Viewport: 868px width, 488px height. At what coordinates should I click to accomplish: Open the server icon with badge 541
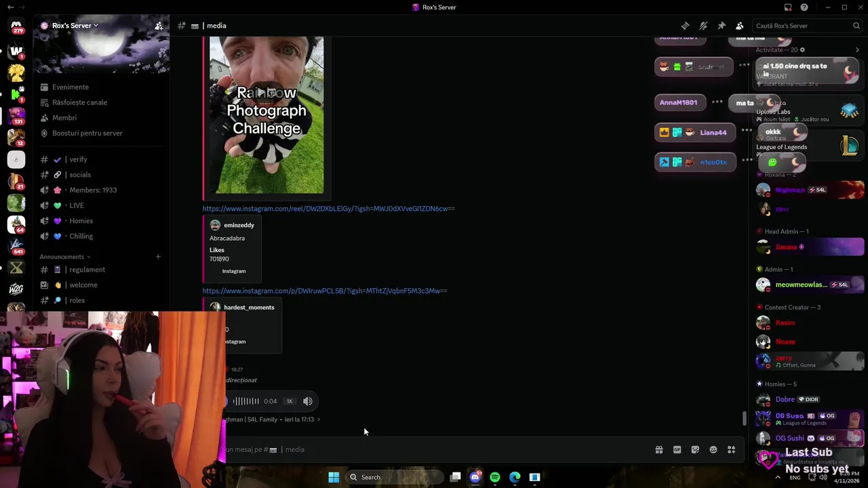coord(16,246)
